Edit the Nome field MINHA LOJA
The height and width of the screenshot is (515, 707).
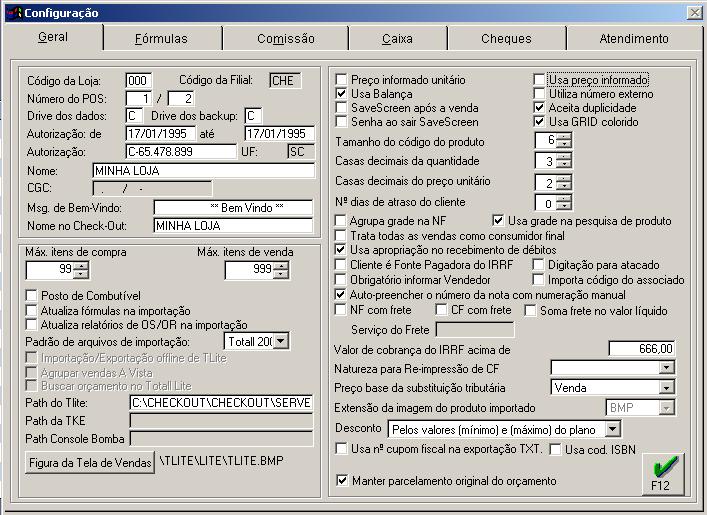pyautogui.click(x=203, y=170)
